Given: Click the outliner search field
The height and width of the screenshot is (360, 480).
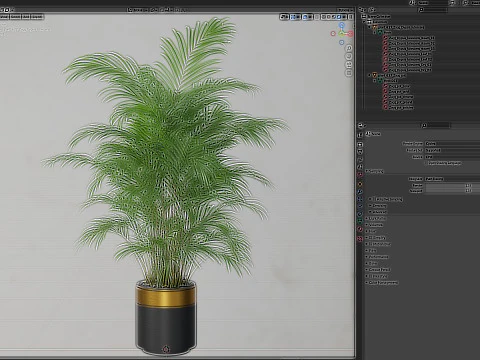Looking at the screenshot, I should (433, 10).
